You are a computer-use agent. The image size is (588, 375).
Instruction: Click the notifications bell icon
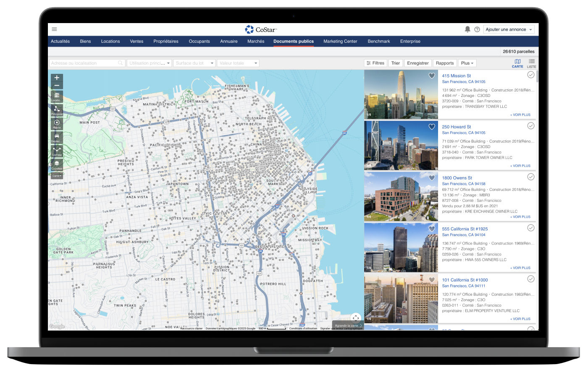click(467, 29)
